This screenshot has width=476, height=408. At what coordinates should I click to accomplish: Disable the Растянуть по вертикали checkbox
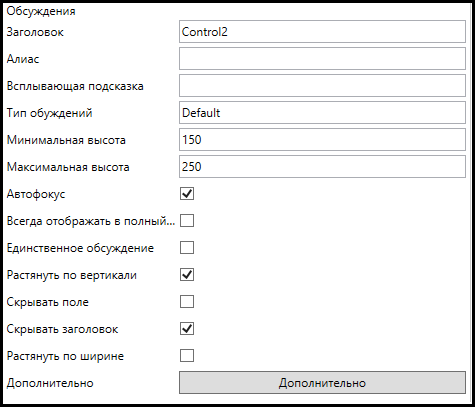click(187, 275)
